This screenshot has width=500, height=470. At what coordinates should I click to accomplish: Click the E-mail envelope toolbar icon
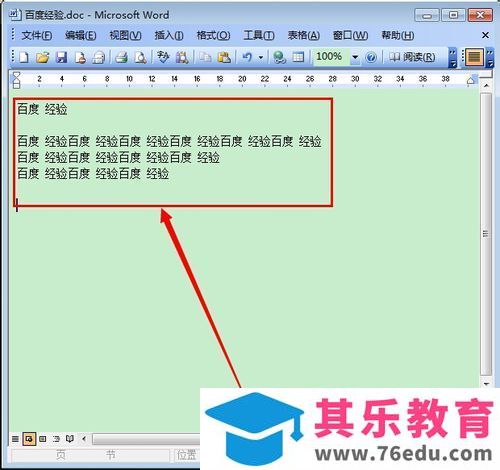[99, 57]
